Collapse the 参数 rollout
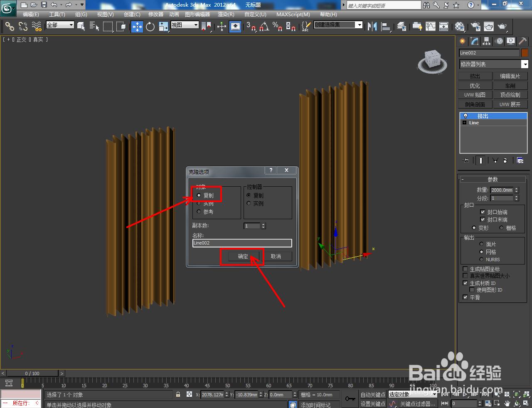The image size is (532, 408). pyautogui.click(x=493, y=179)
